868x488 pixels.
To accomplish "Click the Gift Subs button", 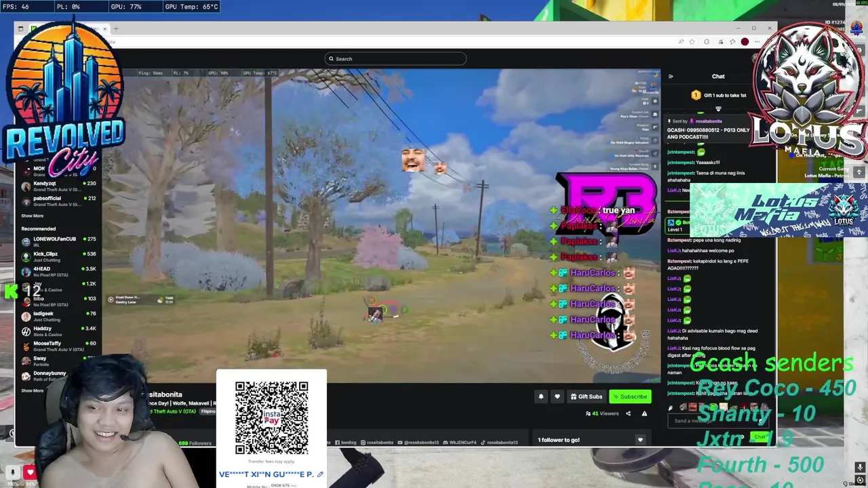I will pyautogui.click(x=587, y=396).
